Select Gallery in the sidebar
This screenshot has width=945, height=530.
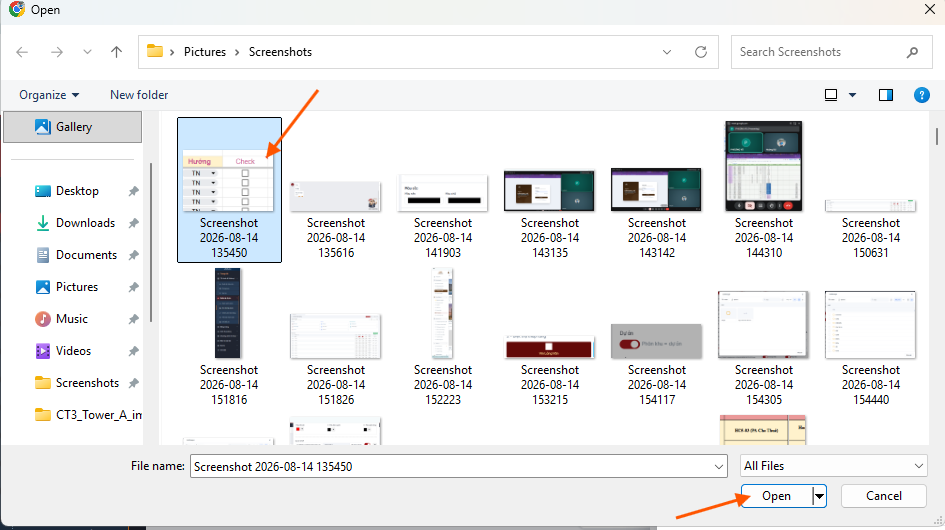(73, 127)
